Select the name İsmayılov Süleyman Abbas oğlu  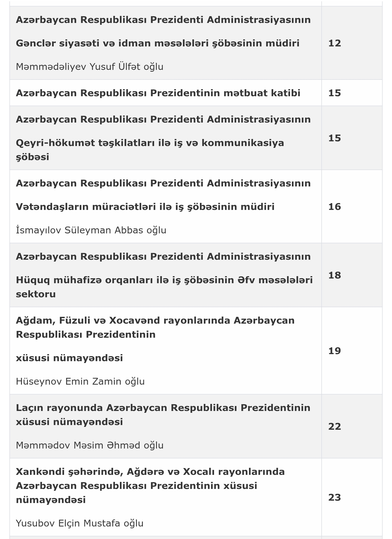pyautogui.click(x=91, y=230)
